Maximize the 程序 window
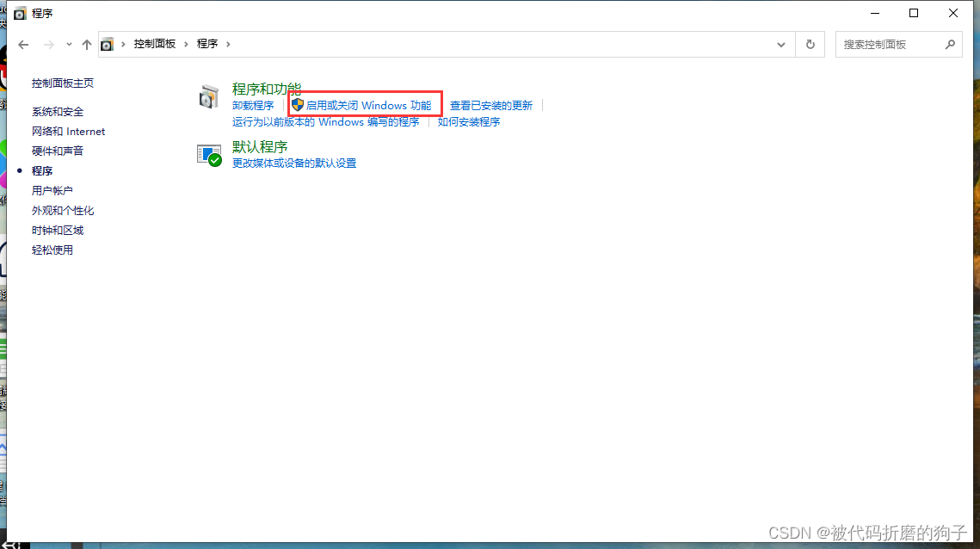The image size is (980, 549). pyautogui.click(x=914, y=13)
